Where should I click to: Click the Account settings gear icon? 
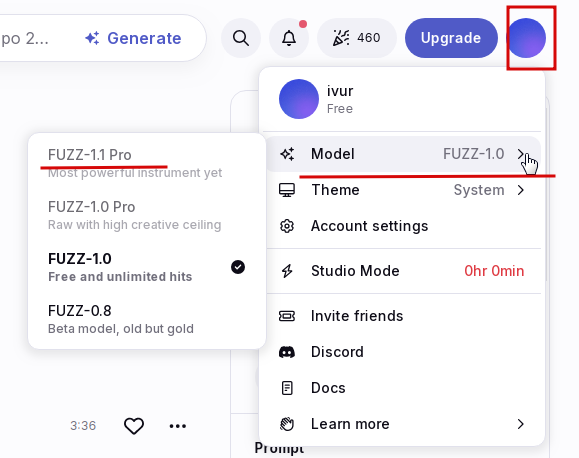tap(287, 226)
